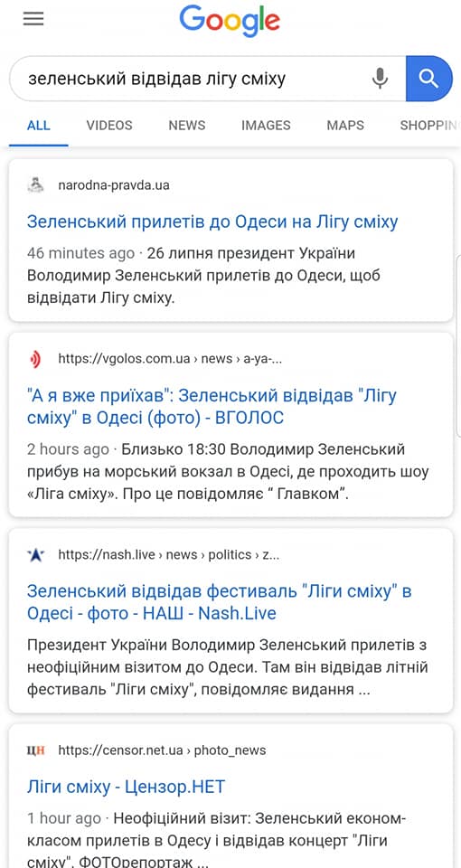Open the Nash.Live festival result link
This screenshot has width=461, height=868.
coord(219,602)
